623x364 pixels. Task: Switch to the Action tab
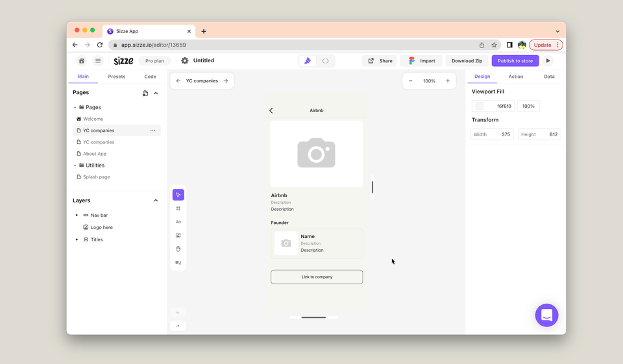tap(516, 77)
